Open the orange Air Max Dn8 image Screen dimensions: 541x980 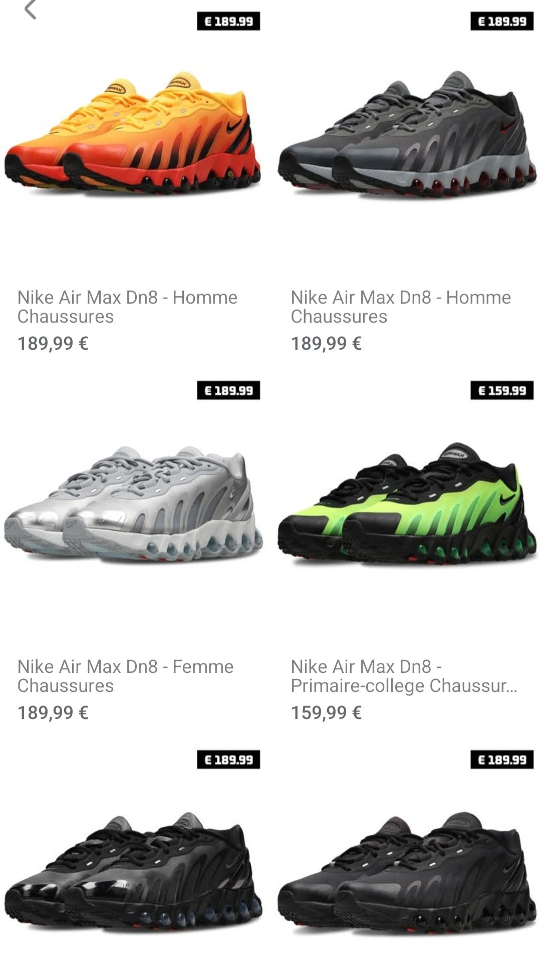pyautogui.click(x=133, y=133)
